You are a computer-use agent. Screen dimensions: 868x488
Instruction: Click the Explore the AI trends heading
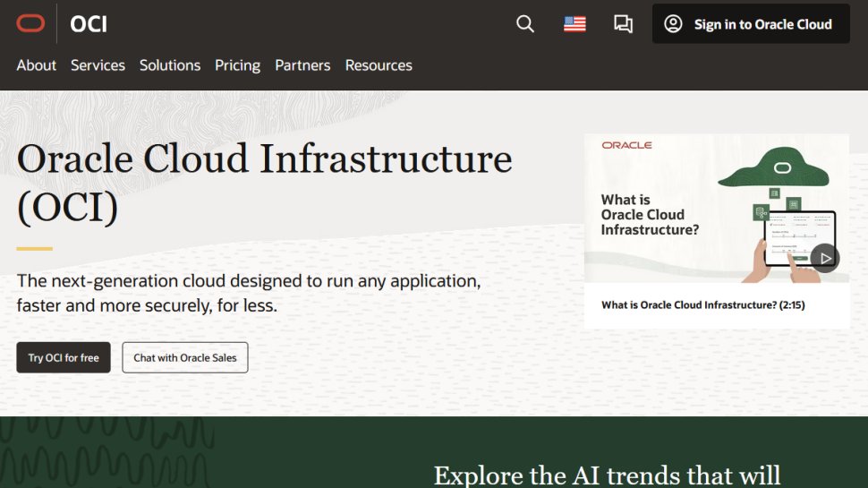(607, 475)
